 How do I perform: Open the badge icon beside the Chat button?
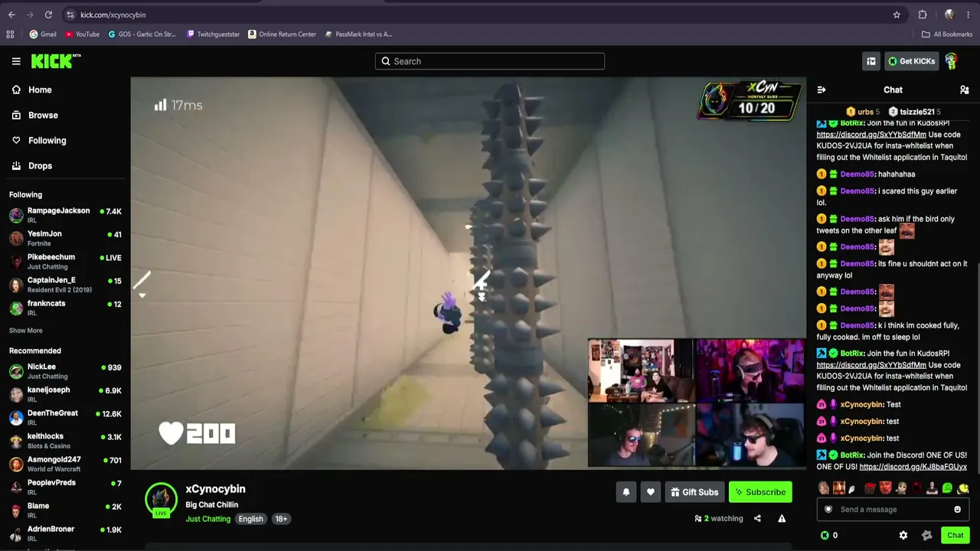click(927, 535)
